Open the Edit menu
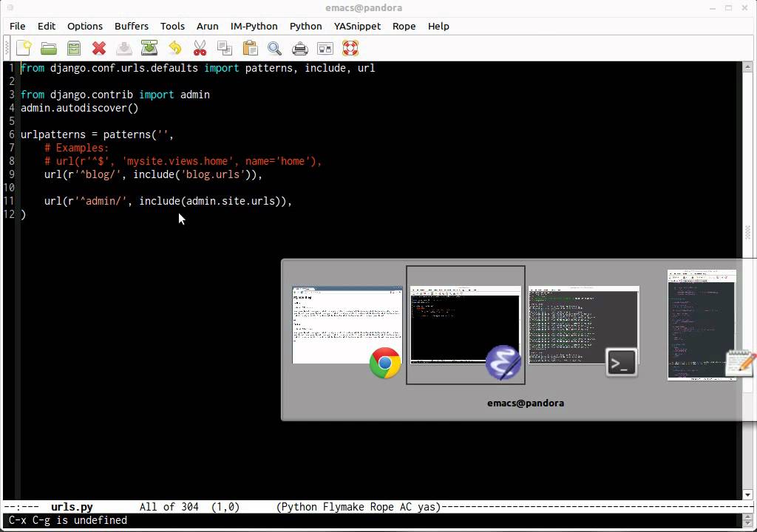 47,26
